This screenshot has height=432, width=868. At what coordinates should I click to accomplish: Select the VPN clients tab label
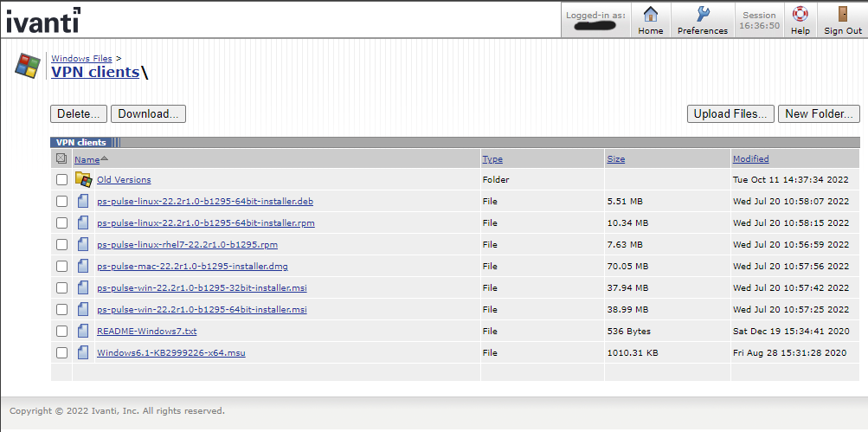80,142
